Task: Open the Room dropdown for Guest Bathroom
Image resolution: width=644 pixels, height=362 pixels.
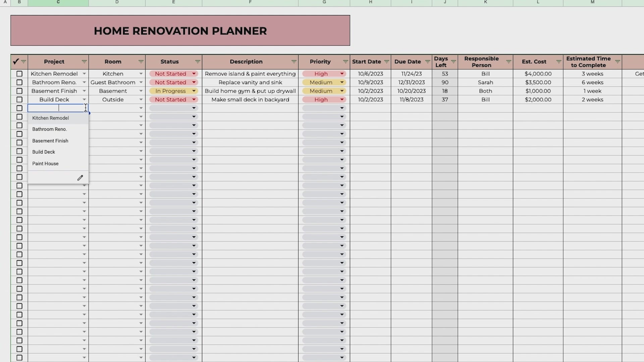Action: click(141, 82)
